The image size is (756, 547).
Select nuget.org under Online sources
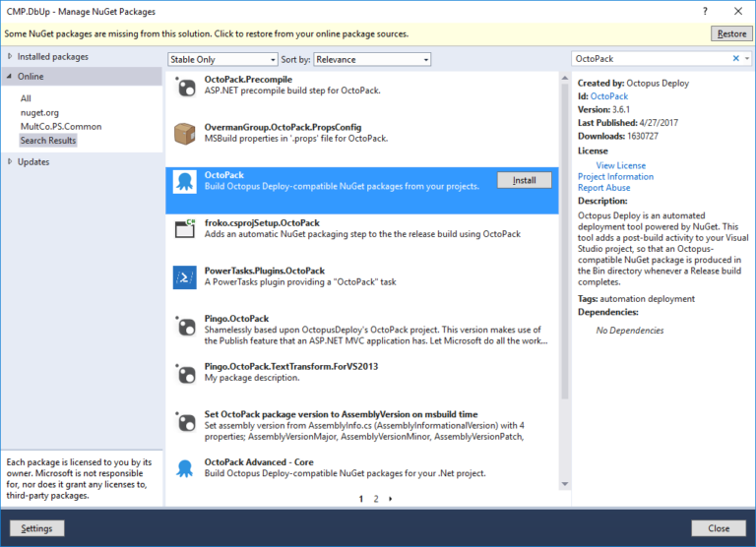[39, 112]
